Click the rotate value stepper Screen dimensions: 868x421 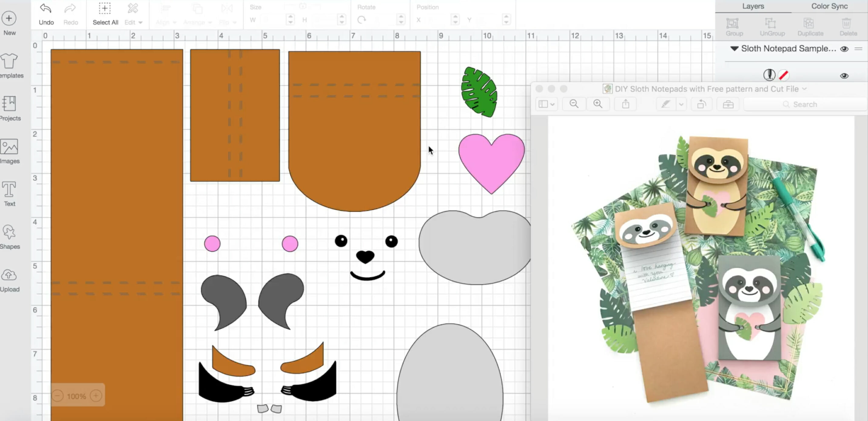[401, 19]
